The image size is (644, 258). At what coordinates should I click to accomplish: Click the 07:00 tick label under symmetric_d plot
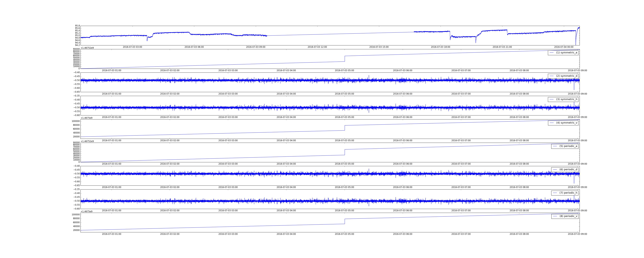pos(461,94)
